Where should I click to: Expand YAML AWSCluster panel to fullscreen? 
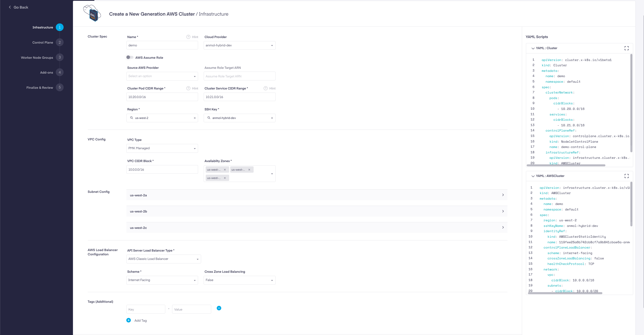pos(626,176)
